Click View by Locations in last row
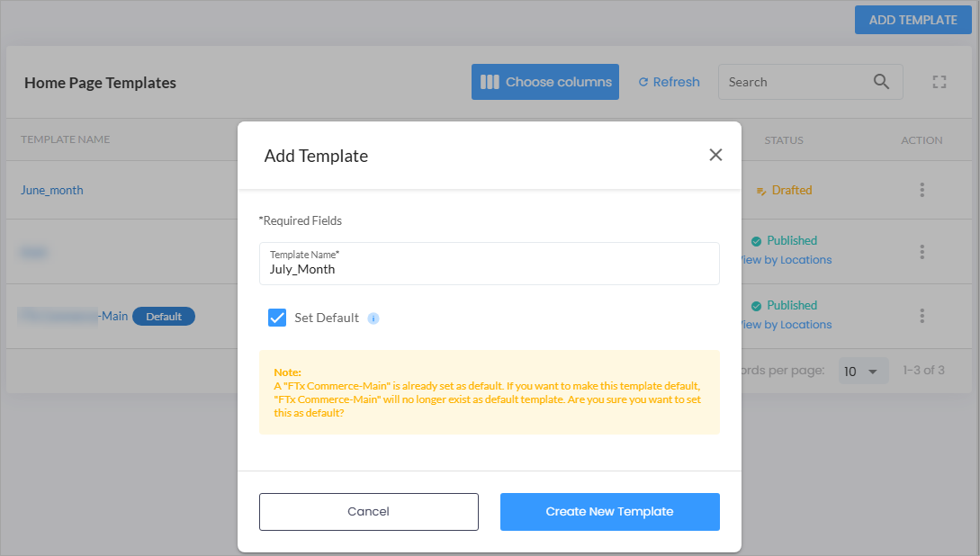 [x=786, y=325]
